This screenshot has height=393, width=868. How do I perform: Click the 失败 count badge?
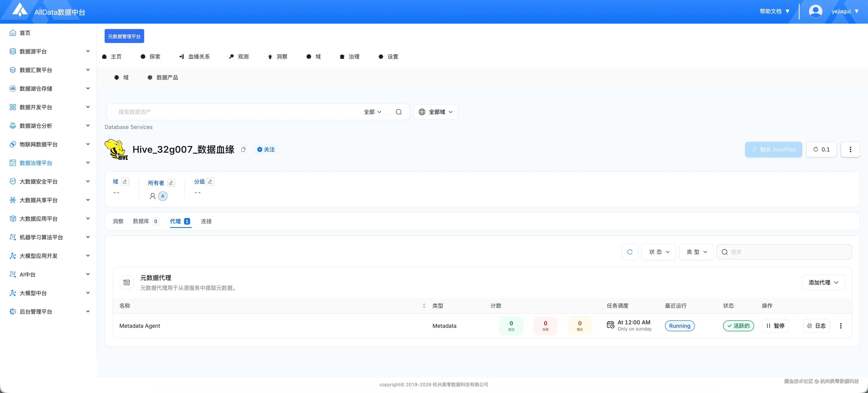(545, 326)
